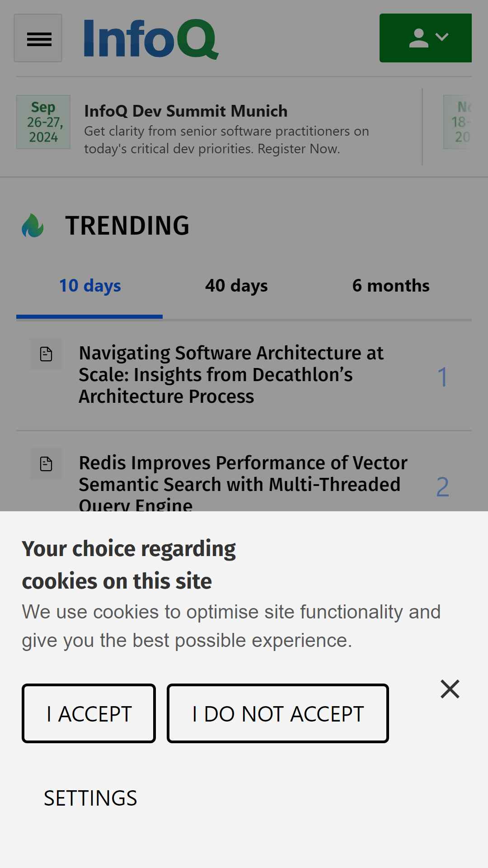The height and width of the screenshot is (868, 488).
Task: Open cookie SETTINGS
Action: [90, 798]
